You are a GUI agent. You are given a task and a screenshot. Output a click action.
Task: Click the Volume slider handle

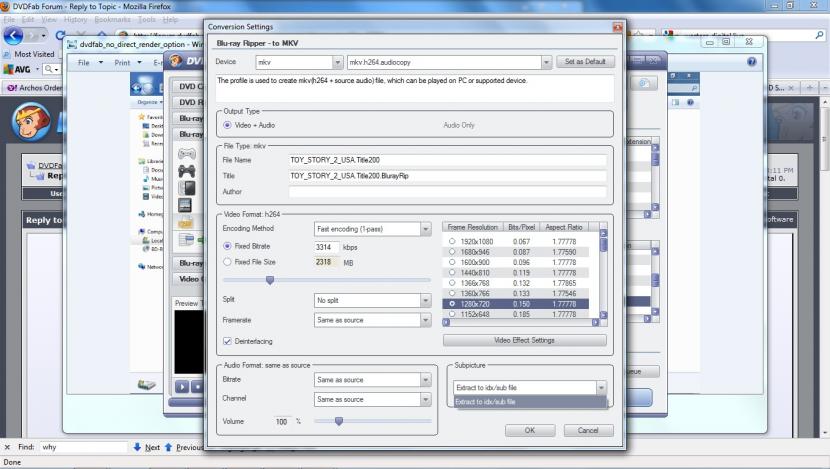(x=339, y=421)
